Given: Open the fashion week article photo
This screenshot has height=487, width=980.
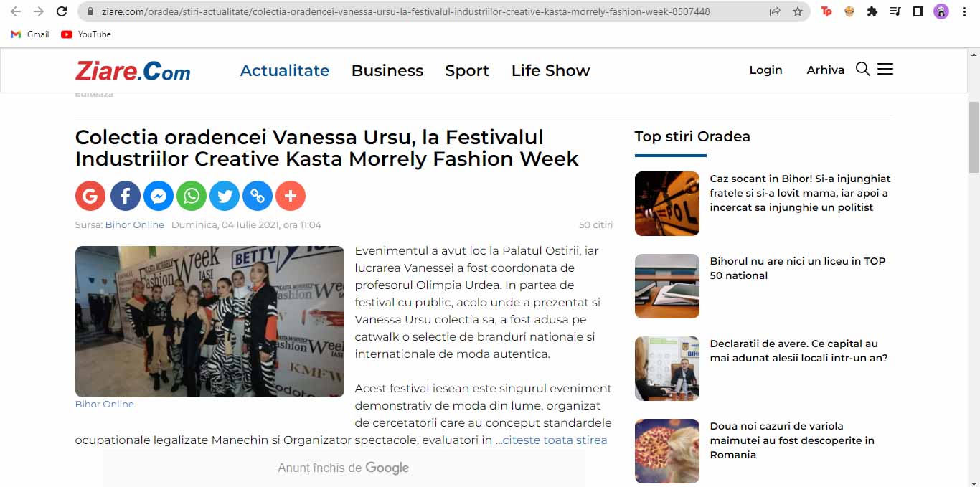Looking at the screenshot, I should (209, 321).
